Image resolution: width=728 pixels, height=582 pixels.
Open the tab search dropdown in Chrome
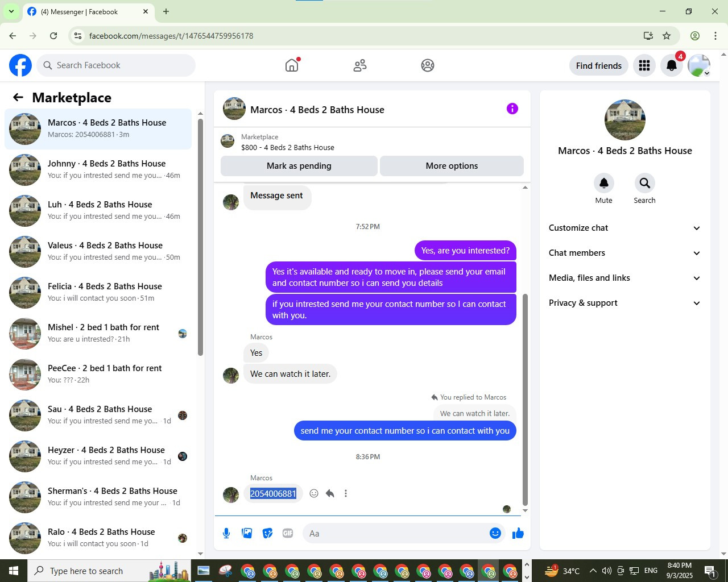pyautogui.click(x=11, y=11)
